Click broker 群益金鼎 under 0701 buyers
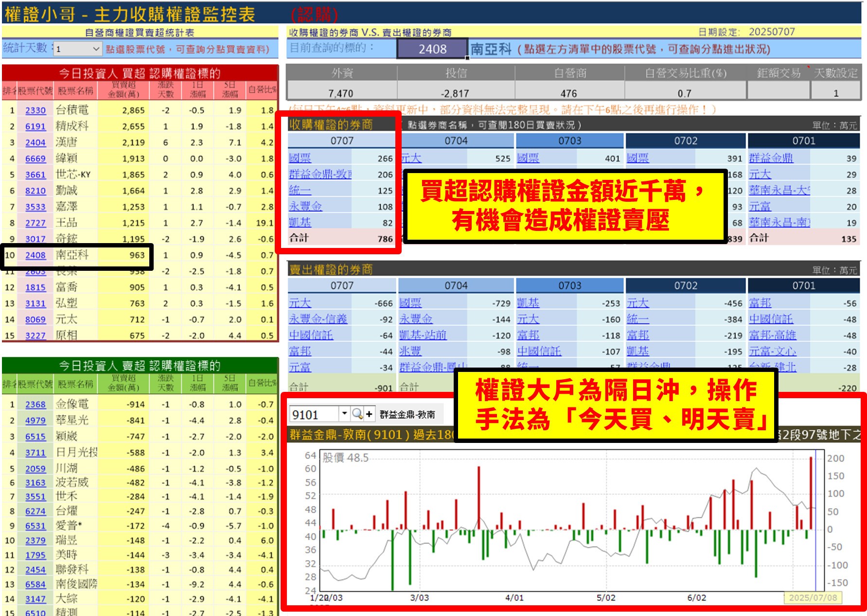The image size is (867, 616). point(771,158)
